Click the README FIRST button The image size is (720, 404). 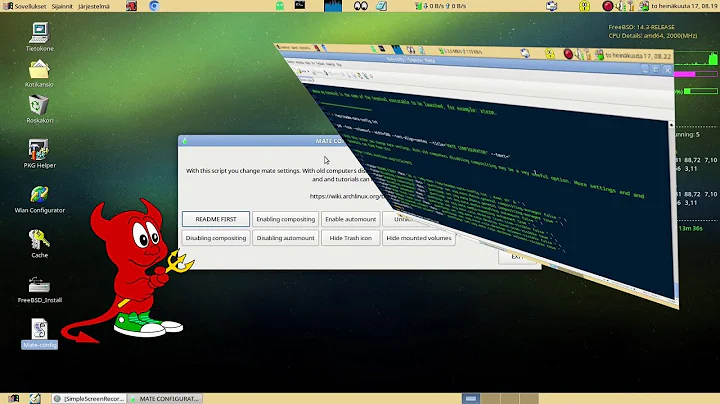216,219
